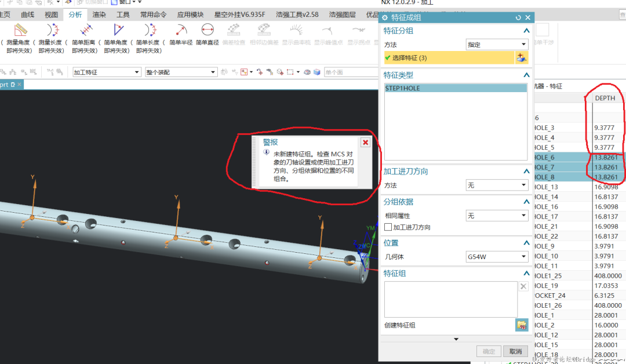Click the 选择特征 (3) selection row
The width and height of the screenshot is (626, 364).
(449, 58)
